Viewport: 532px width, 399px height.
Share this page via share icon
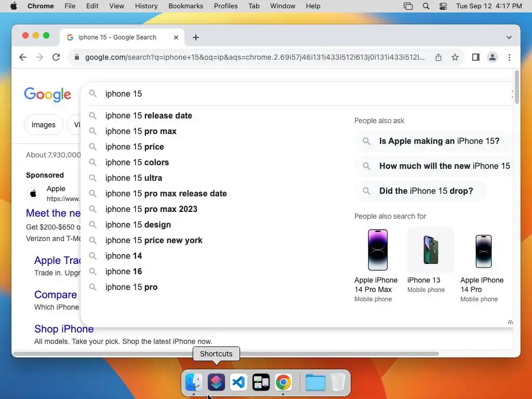[x=438, y=57]
